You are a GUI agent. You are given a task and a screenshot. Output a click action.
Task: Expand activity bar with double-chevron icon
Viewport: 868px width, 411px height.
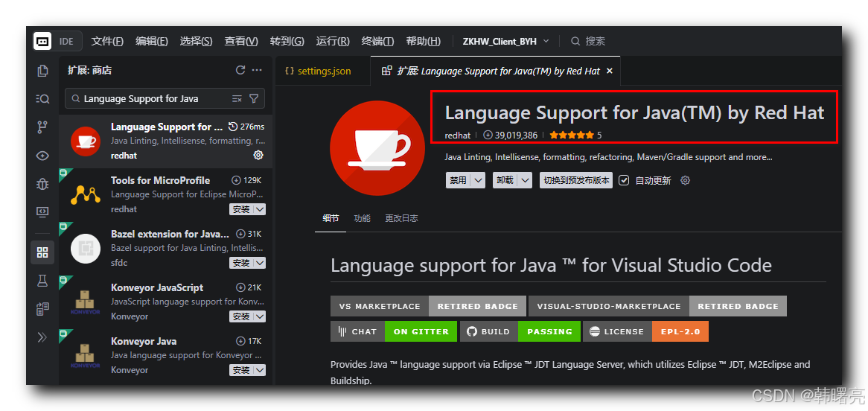coord(42,337)
